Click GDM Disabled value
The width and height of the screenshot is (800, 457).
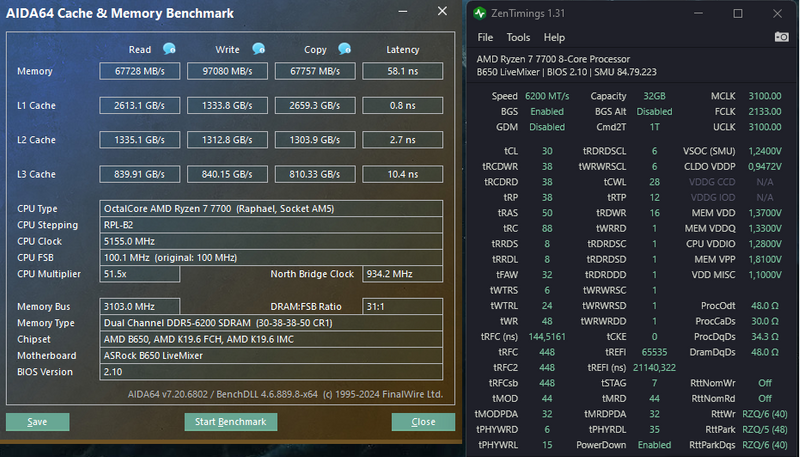click(x=547, y=126)
